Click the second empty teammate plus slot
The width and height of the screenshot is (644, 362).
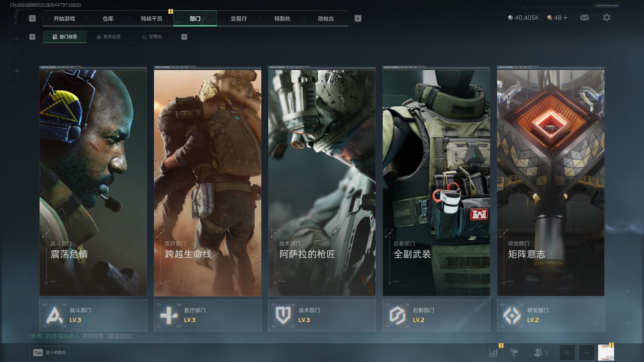pyautogui.click(x=586, y=353)
